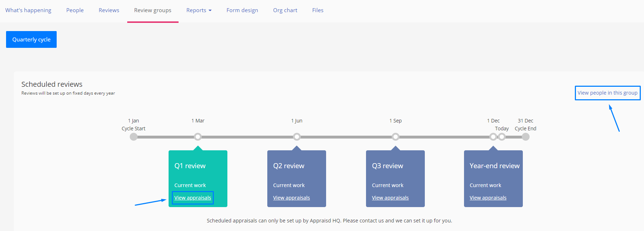The width and height of the screenshot is (644, 231).
Task: Select the Review groups tab
Action: click(x=153, y=10)
